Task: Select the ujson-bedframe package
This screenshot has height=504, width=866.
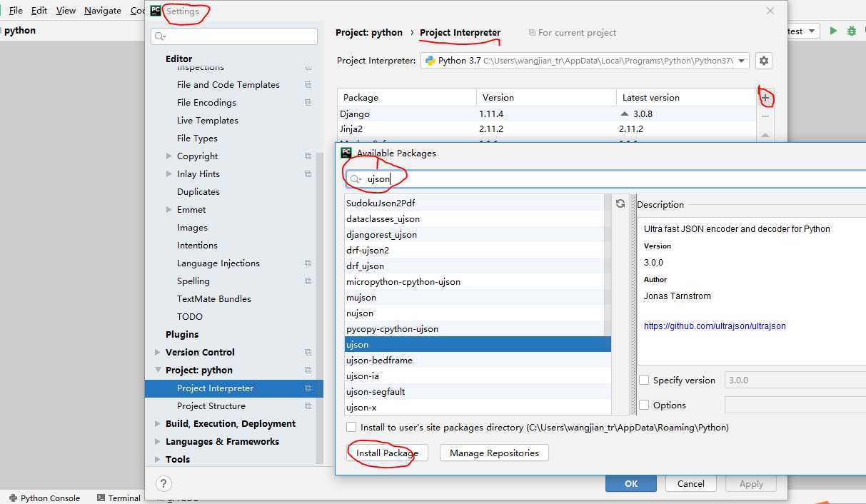Action: [477, 361]
